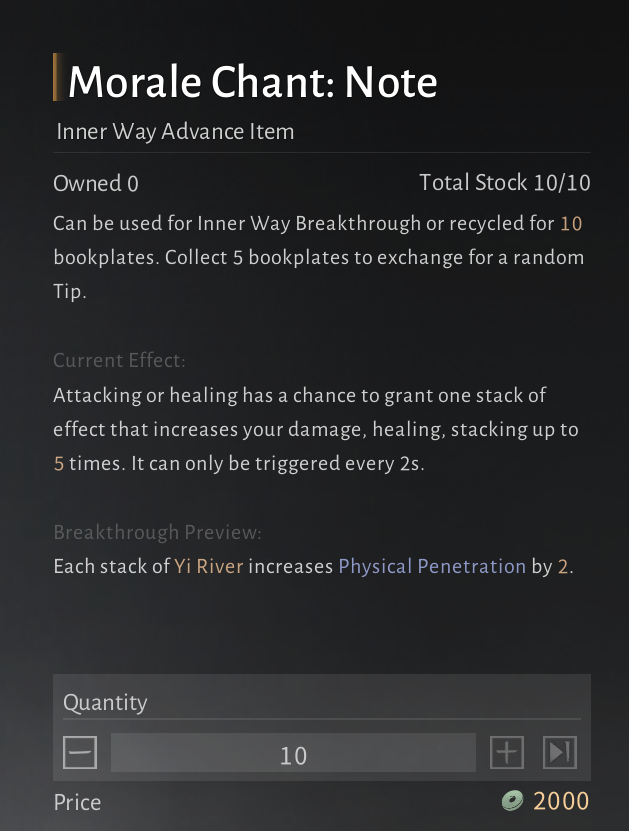The width and height of the screenshot is (629, 831).
Task: Click the highlighted Yi River keyword
Action: point(208,567)
